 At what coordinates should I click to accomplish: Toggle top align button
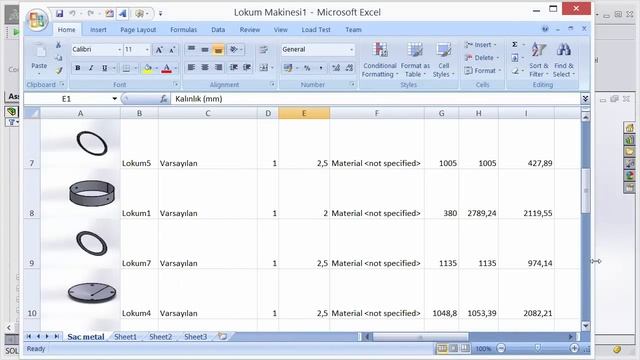191,50
